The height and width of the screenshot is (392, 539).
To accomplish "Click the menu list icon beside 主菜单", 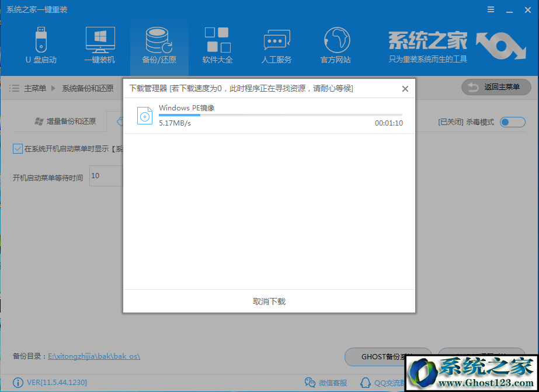I will tap(14, 88).
